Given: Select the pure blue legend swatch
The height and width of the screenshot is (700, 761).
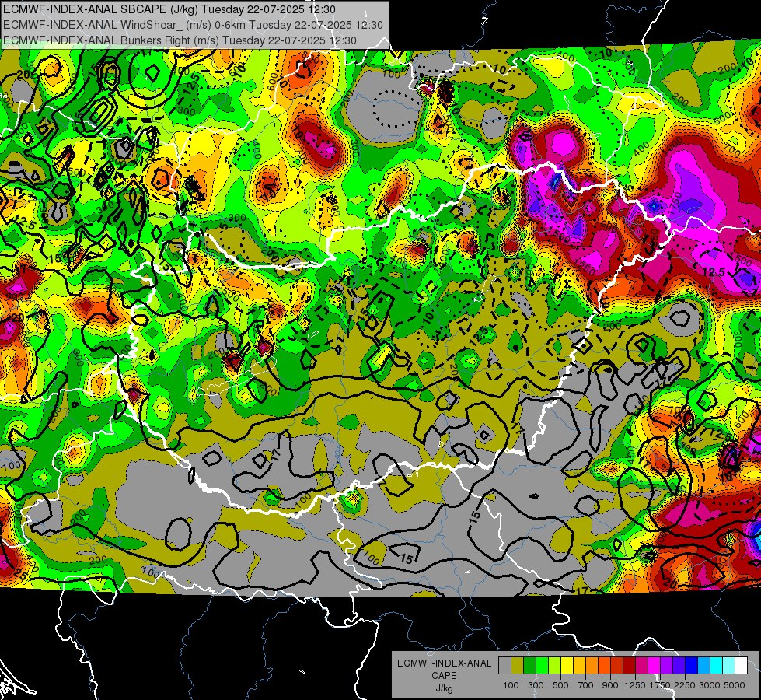Looking at the screenshot, I should click(692, 666).
